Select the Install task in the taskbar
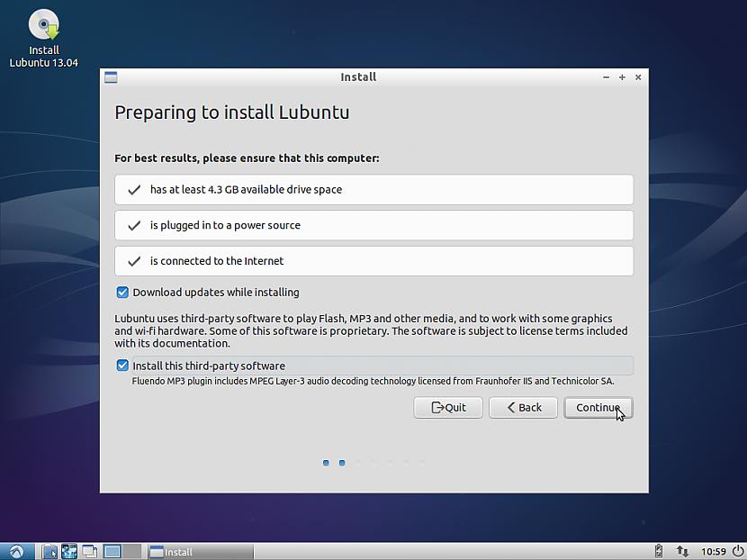Screen dimensions: 747x560 [x=200, y=551]
